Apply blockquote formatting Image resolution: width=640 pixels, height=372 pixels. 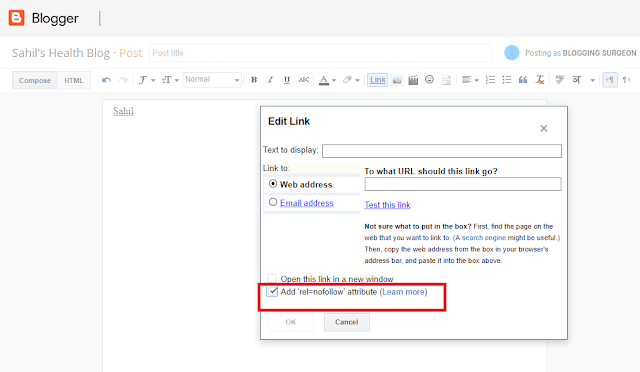pos(523,80)
